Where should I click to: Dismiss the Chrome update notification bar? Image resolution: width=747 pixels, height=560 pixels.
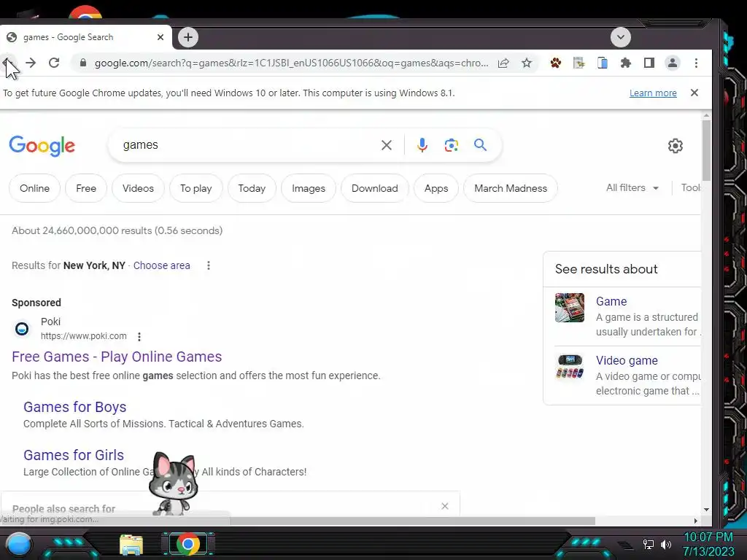point(694,93)
